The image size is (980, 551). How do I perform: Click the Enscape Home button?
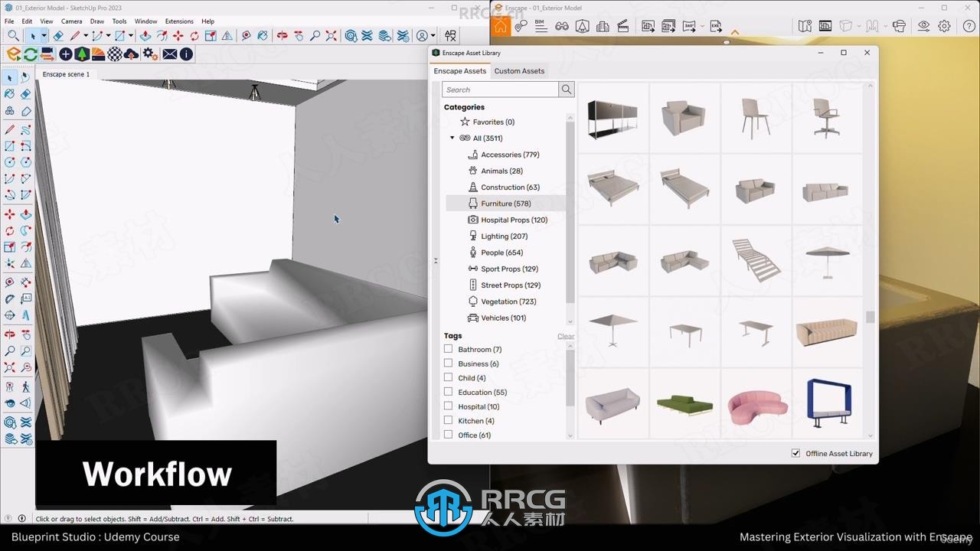click(x=500, y=27)
